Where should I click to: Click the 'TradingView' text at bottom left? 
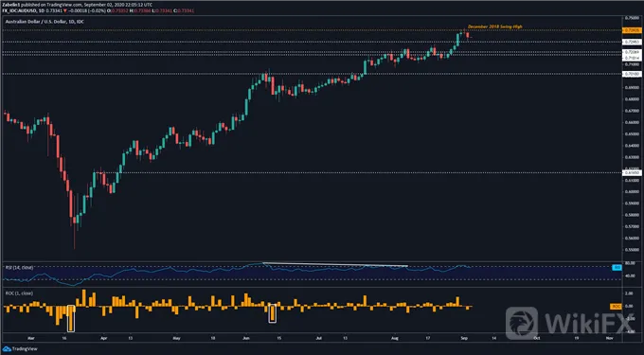tap(25, 349)
